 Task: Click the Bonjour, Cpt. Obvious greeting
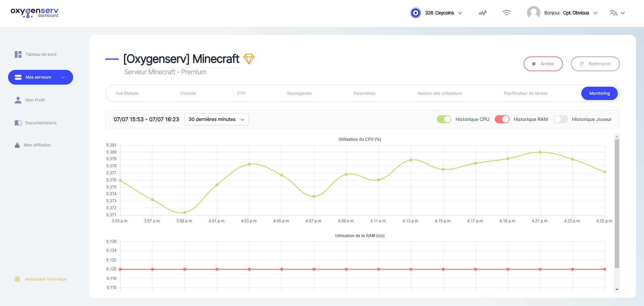[567, 13]
